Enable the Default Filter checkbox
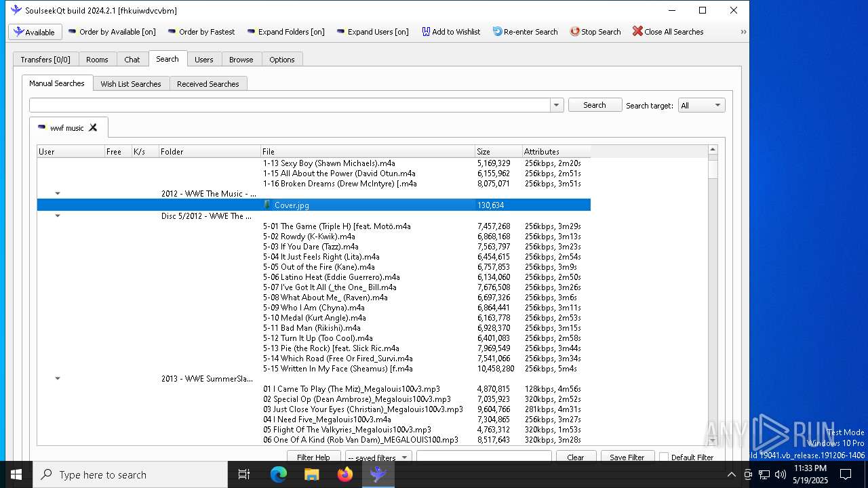868x488 pixels. point(664,457)
